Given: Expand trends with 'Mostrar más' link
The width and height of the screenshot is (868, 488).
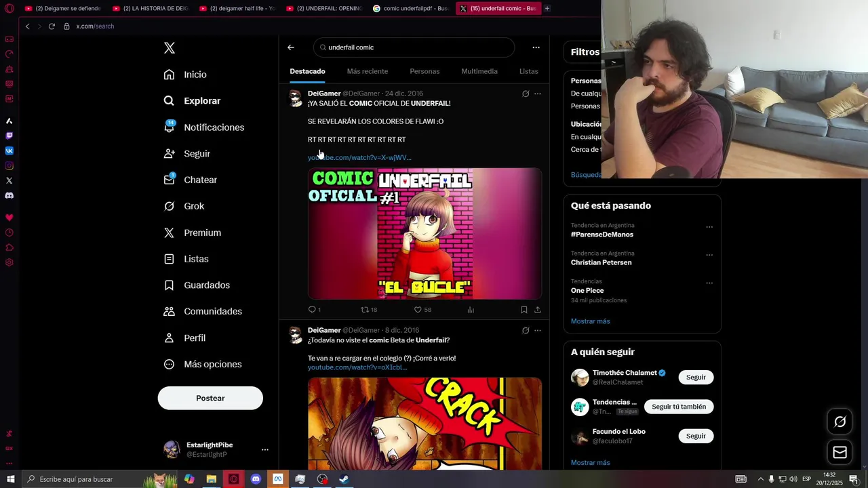Looking at the screenshot, I should tap(590, 321).
